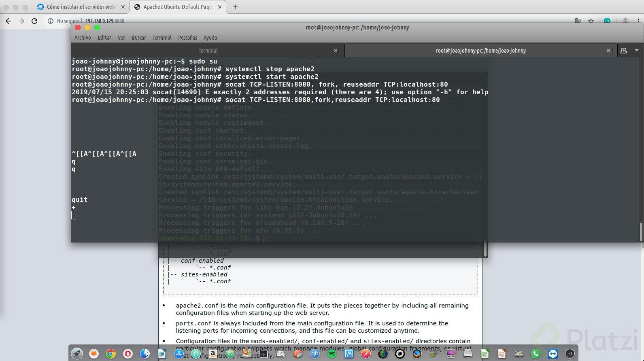Open the Ver menu
644x361 pixels.
click(121, 38)
